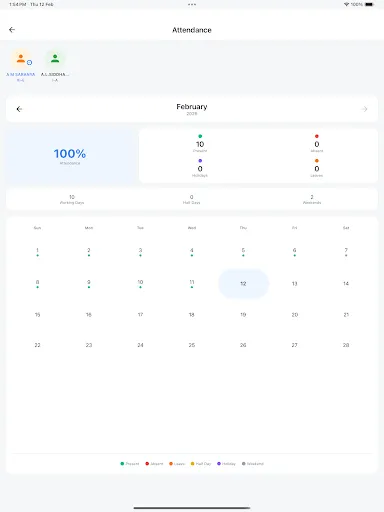Select date 19 in the calendar
The height and width of the screenshot is (512, 384).
pyautogui.click(x=243, y=315)
